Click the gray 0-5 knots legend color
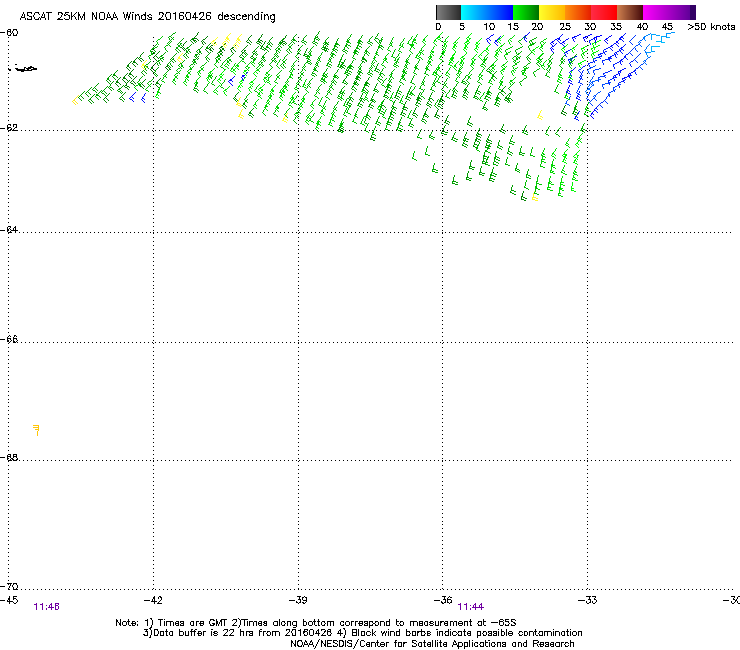The height and width of the screenshot is (650, 740). 448,12
